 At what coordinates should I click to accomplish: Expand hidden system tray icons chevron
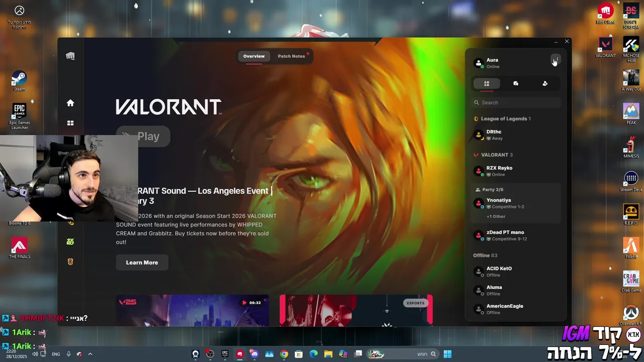click(x=90, y=354)
